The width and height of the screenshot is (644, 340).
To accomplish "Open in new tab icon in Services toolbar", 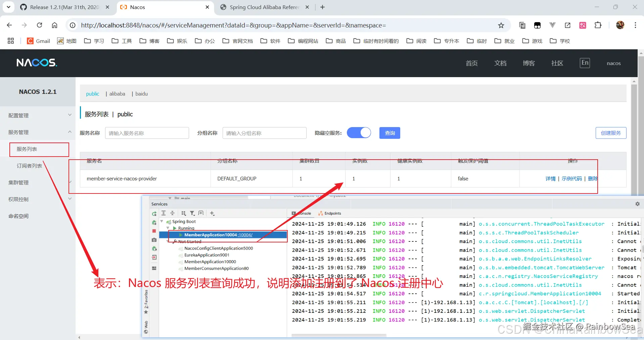I will 201,213.
